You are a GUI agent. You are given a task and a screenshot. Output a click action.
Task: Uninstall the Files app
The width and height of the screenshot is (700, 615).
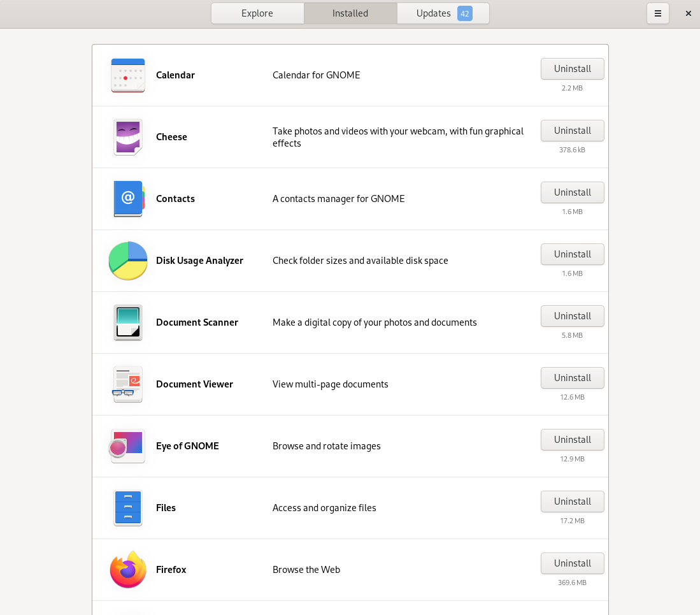point(573,502)
